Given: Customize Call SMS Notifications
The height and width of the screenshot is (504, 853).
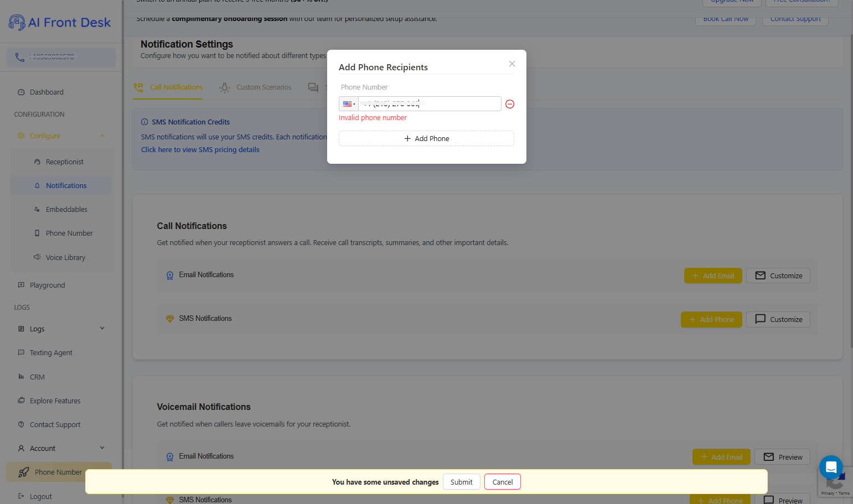Looking at the screenshot, I should click(778, 319).
